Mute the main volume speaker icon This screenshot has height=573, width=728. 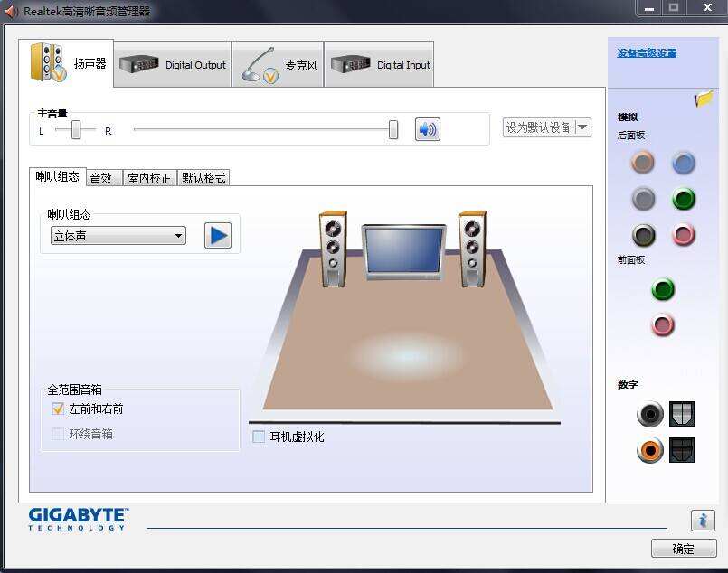point(425,129)
